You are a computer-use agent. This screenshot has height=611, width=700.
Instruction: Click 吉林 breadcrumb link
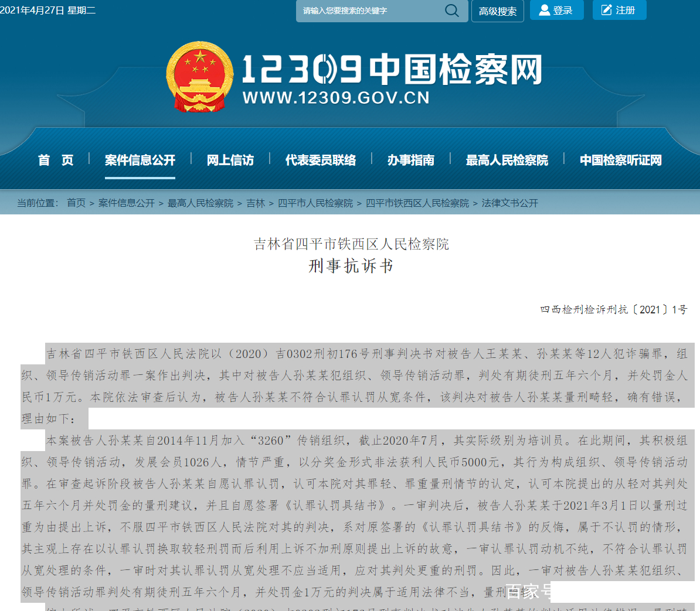coord(256,203)
